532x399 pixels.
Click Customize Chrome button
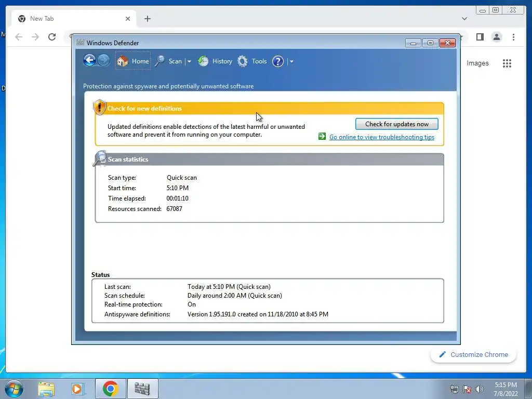[x=473, y=354]
